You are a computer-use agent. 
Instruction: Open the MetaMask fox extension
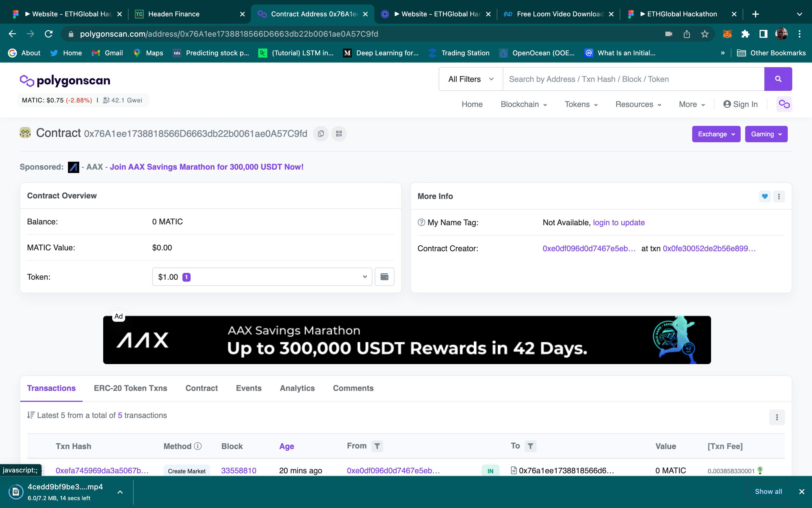coord(727,34)
